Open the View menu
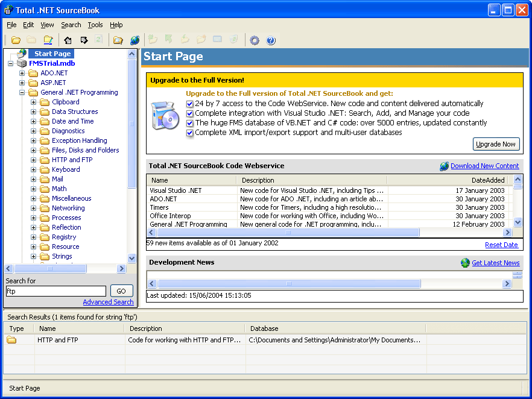532x399 pixels. (47, 25)
